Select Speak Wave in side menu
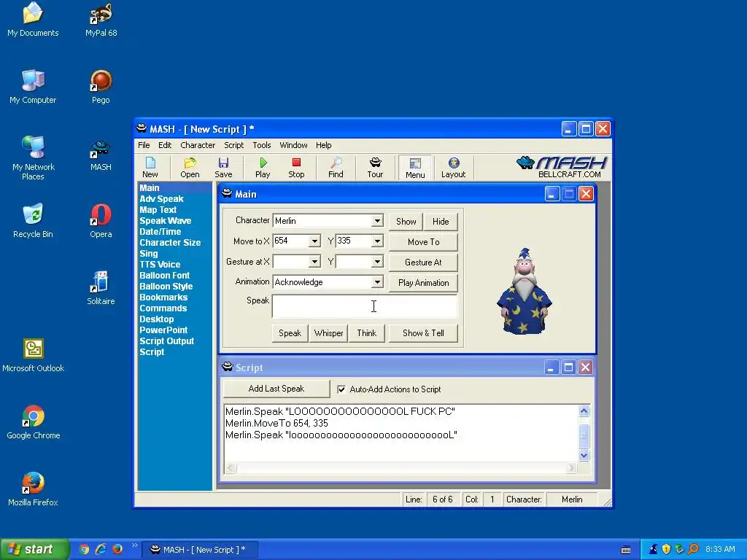747x560 pixels. coord(166,221)
